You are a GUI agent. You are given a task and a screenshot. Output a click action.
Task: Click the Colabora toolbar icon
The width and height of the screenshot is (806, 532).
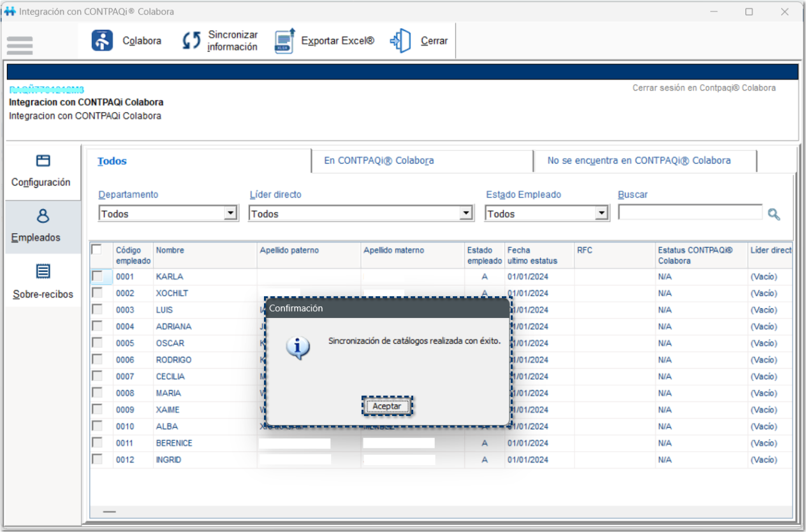(x=102, y=41)
